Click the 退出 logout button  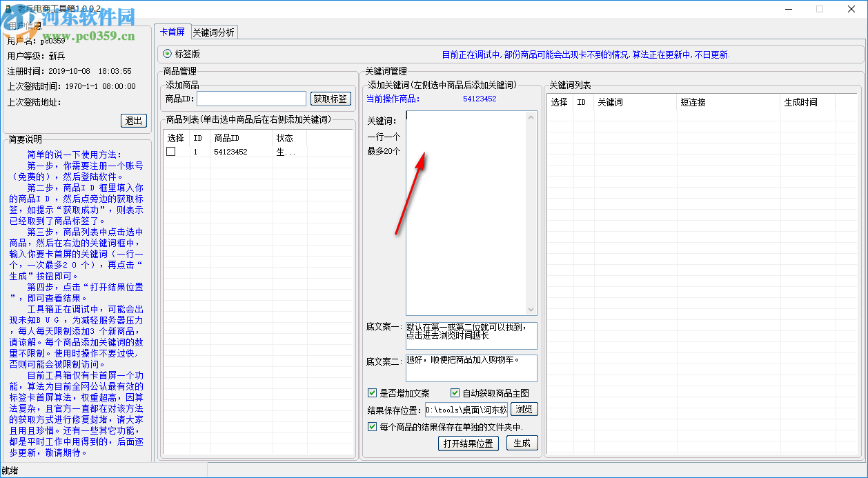click(x=133, y=120)
